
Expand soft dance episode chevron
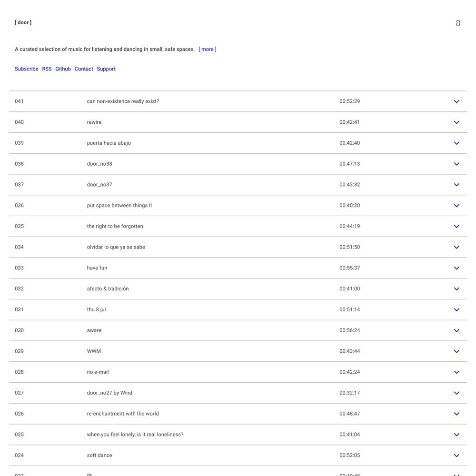(x=456, y=456)
